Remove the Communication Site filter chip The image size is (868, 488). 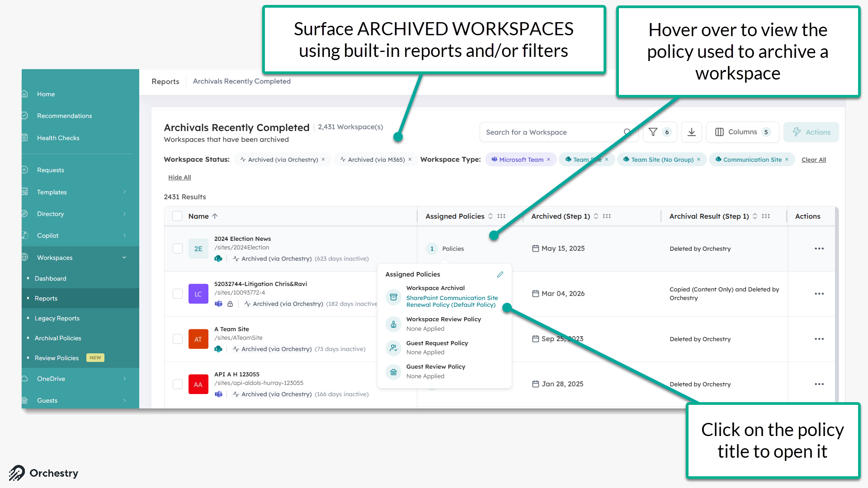pos(787,160)
